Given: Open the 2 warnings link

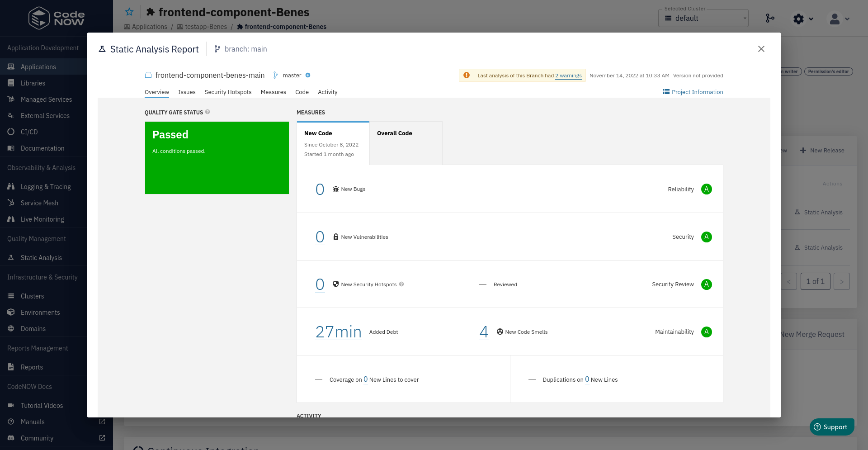Looking at the screenshot, I should tap(568, 76).
